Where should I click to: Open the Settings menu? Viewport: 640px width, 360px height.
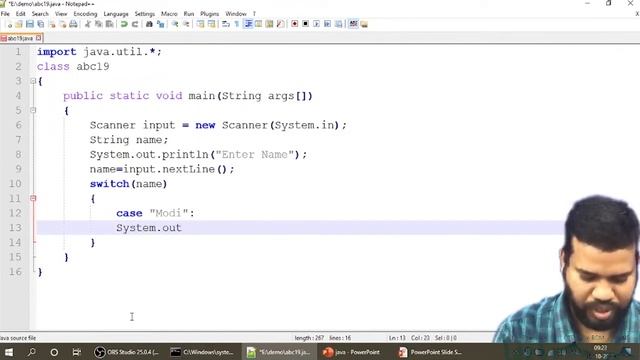click(145, 14)
